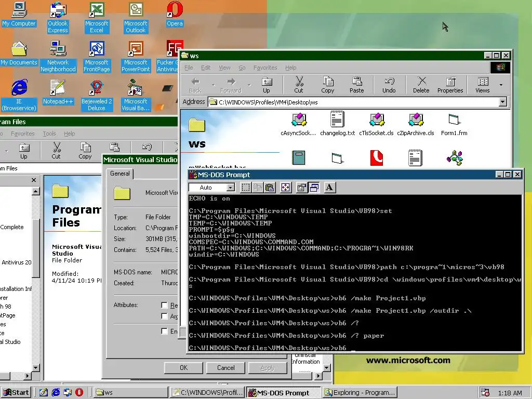Click the clock in the system tray
The image size is (532, 399).
(510, 393)
